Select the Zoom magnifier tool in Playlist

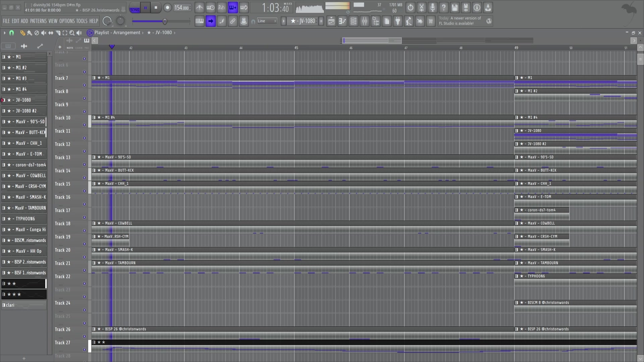pyautogui.click(x=72, y=33)
